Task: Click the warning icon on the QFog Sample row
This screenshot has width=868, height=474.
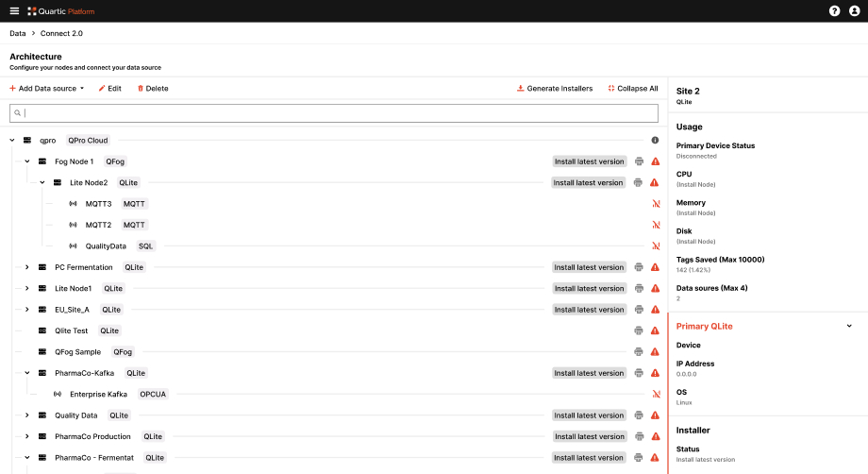Action: coord(655,351)
